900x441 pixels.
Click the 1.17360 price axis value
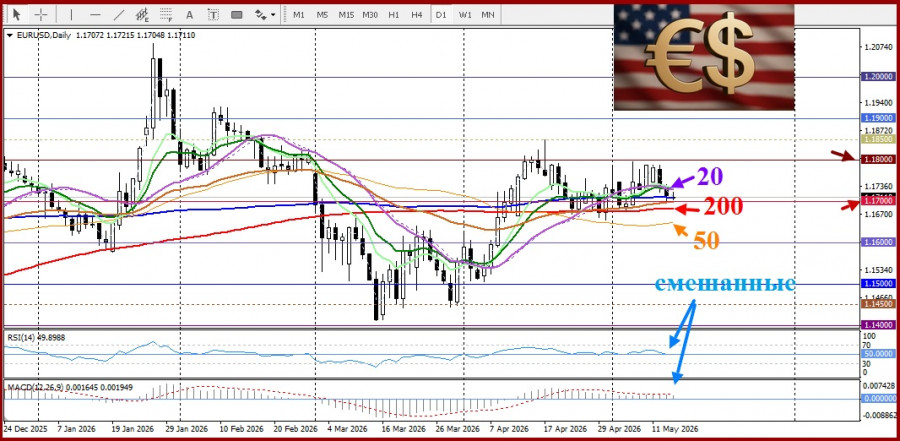click(879, 187)
